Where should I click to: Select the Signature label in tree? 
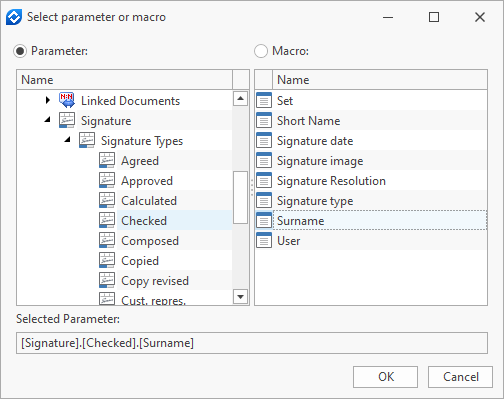106,121
